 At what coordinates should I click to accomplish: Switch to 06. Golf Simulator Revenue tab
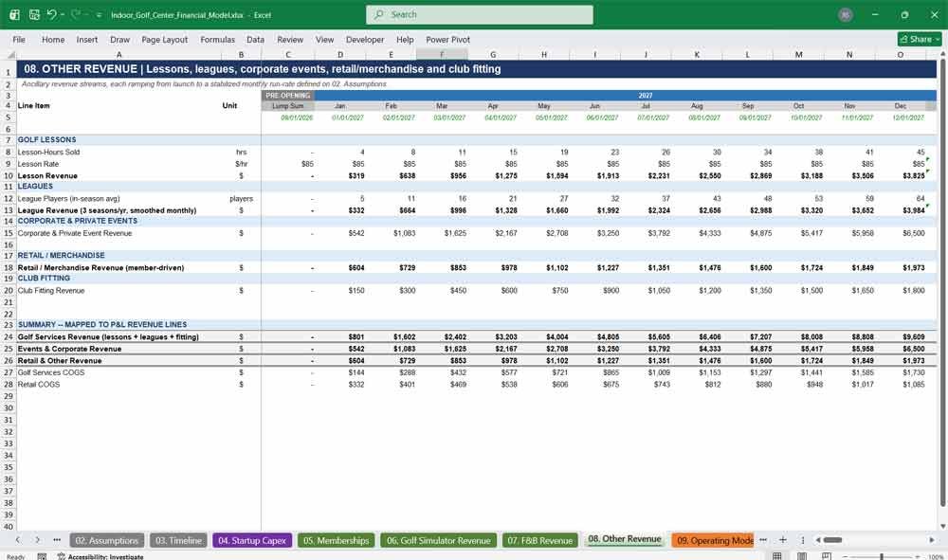pyautogui.click(x=438, y=541)
